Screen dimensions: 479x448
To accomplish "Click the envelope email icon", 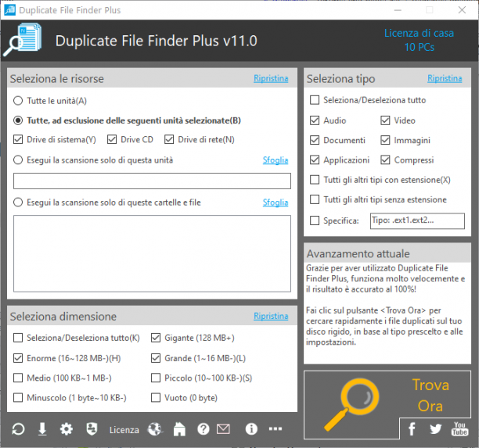I will pyautogui.click(x=223, y=429).
